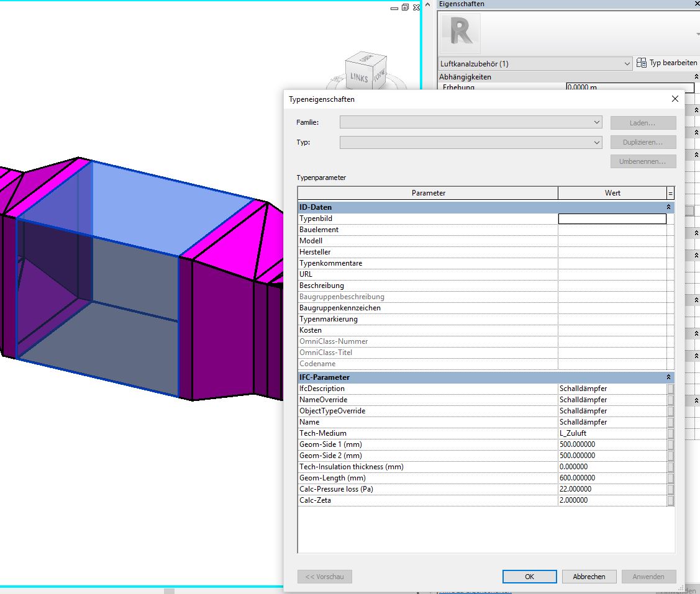Click associate button beside Geom-Length value

tap(670, 478)
